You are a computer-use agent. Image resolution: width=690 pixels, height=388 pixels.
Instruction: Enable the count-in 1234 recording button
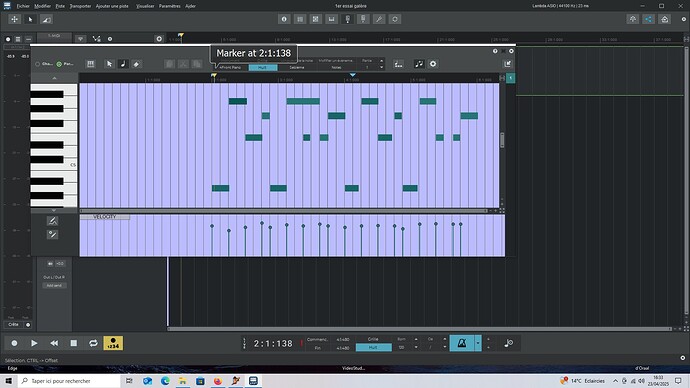(x=113, y=343)
